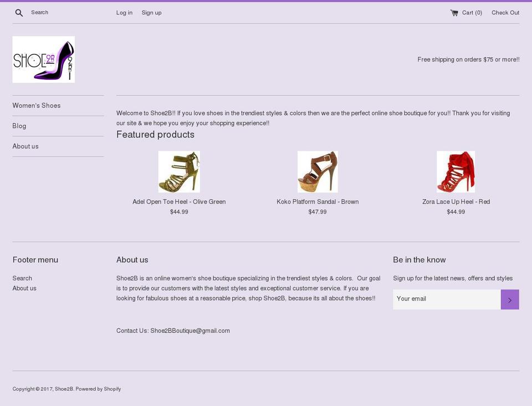This screenshot has height=406, width=532.
Task: Navigate to the Blog section
Action: point(19,125)
